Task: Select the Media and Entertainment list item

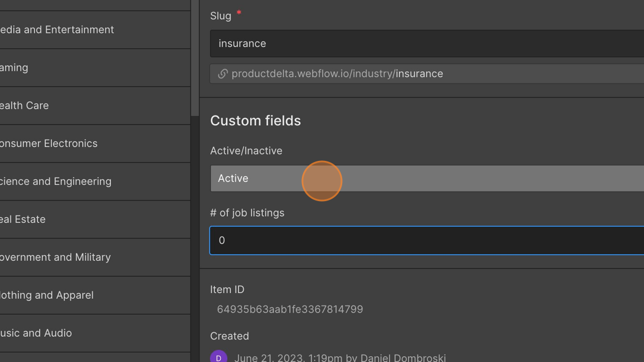Action: click(x=95, y=29)
